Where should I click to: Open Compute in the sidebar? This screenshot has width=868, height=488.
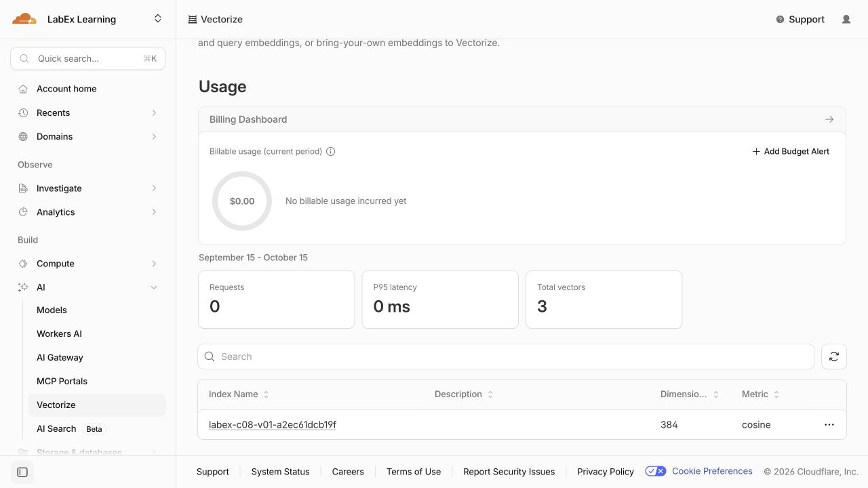[x=88, y=264]
